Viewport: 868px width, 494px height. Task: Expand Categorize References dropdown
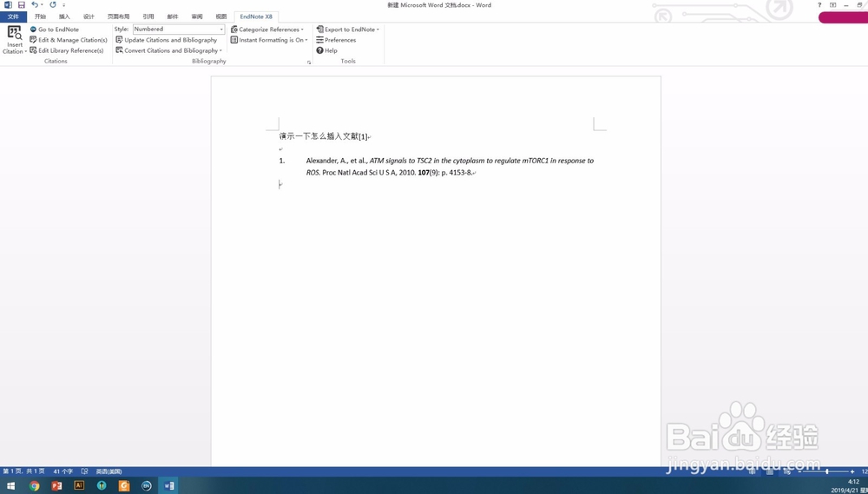click(266, 30)
